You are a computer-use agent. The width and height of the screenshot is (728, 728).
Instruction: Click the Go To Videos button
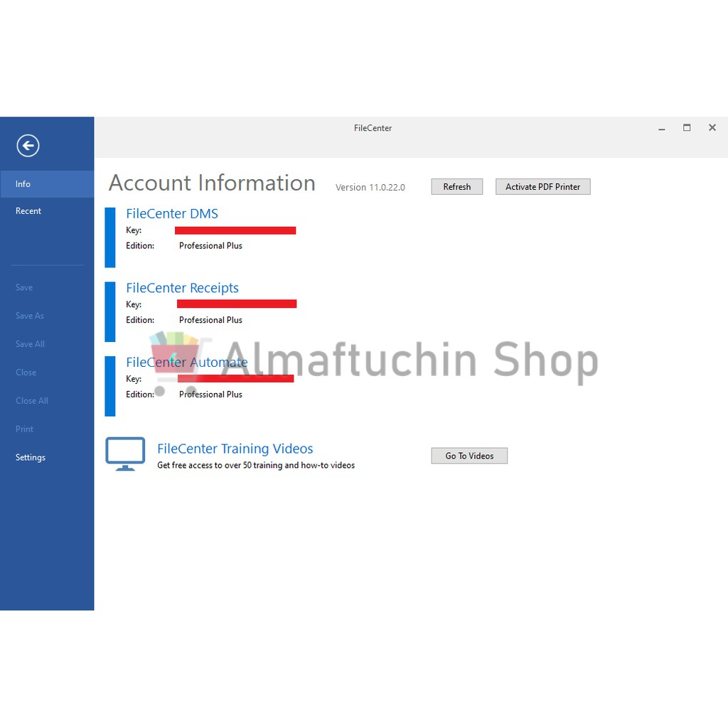pos(469,456)
